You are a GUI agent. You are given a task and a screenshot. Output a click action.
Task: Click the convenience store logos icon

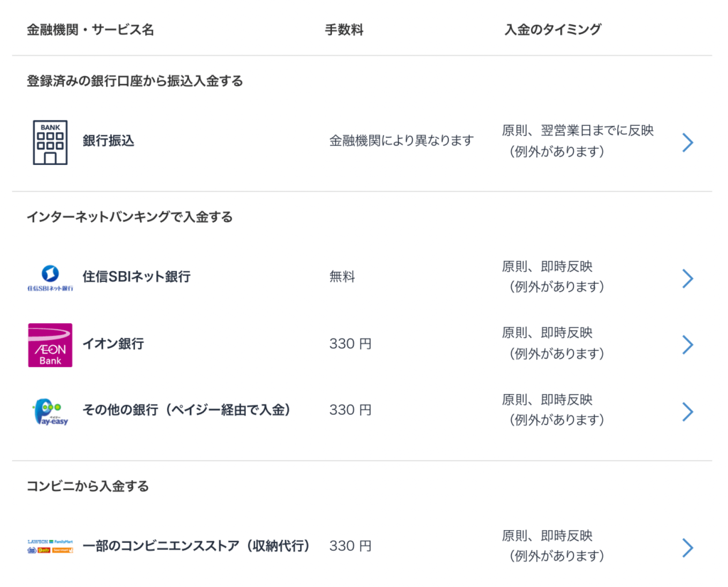pos(50,546)
